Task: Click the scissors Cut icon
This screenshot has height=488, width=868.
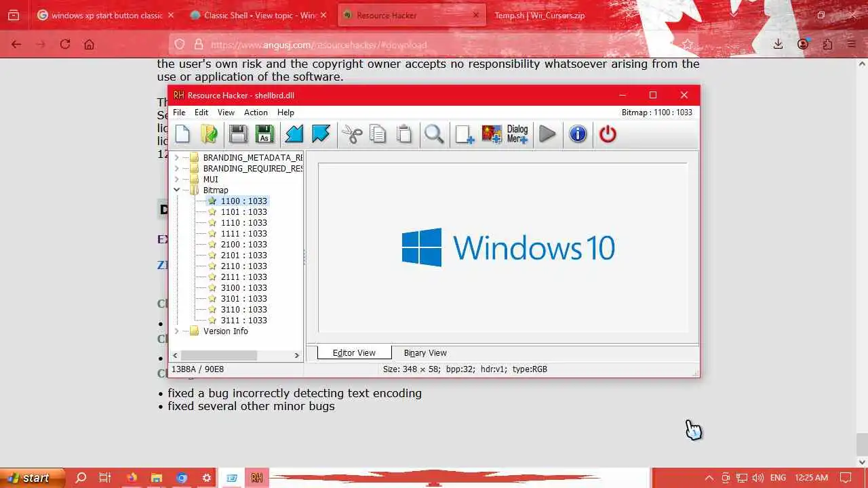Action: [352, 134]
